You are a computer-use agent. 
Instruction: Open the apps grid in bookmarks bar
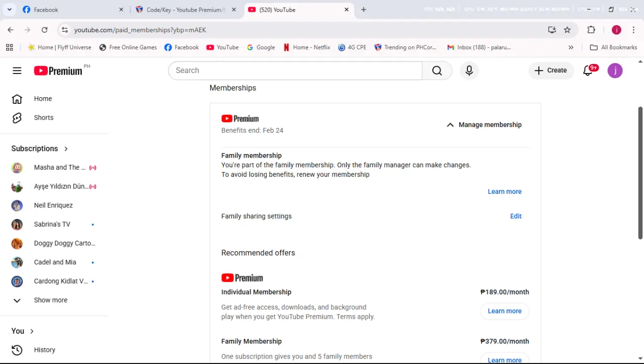[10, 47]
